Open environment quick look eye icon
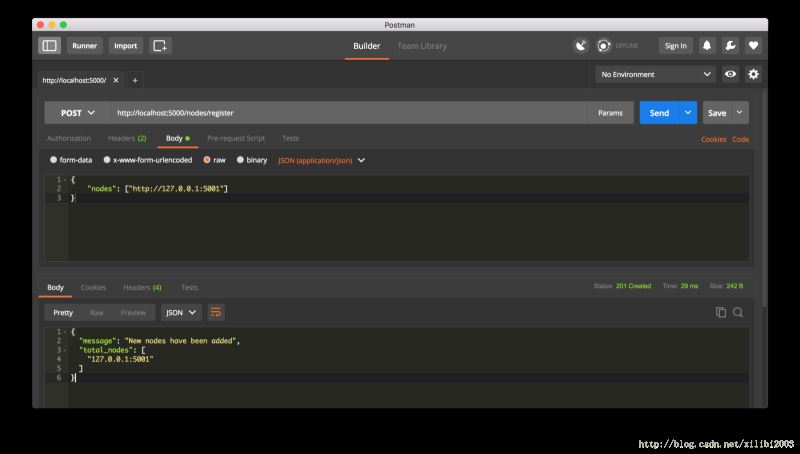 730,74
